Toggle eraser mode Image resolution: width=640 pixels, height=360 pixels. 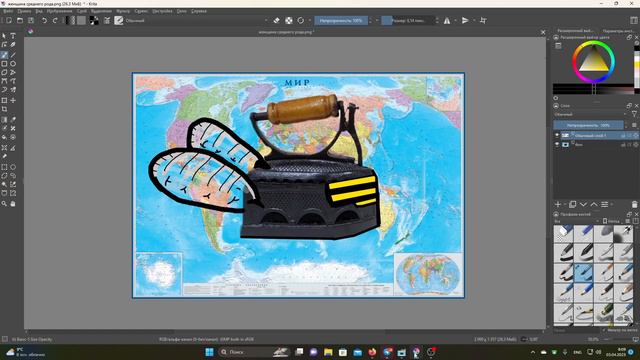[277, 20]
